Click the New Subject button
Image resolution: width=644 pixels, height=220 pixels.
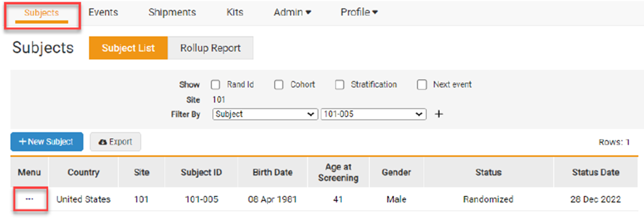(x=47, y=142)
